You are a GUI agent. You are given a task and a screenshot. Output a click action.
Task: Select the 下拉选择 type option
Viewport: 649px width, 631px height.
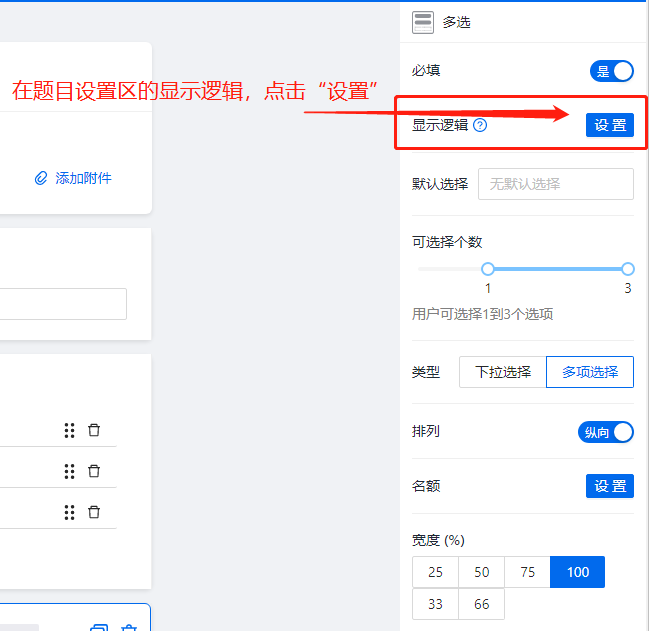pyautogui.click(x=502, y=372)
